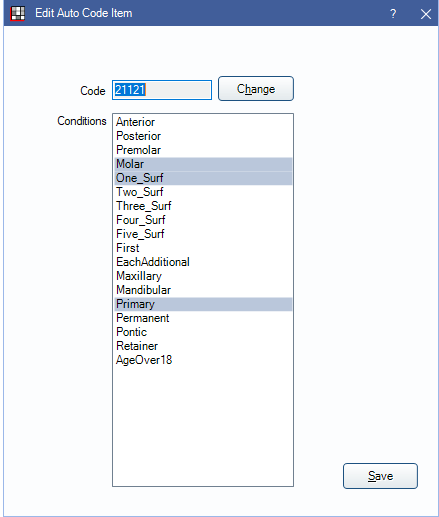
Task: Close the Edit Auto Code Item dialog
Action: (x=426, y=14)
